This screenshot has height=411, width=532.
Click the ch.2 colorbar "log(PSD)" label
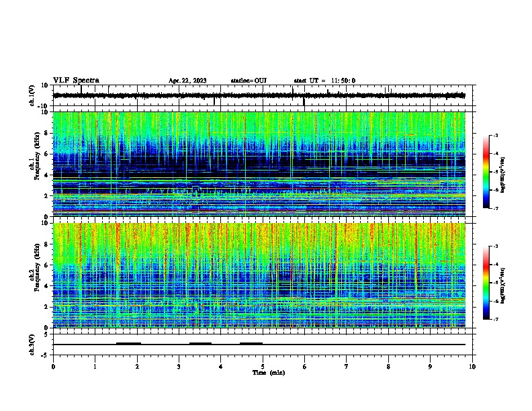pos(503,285)
